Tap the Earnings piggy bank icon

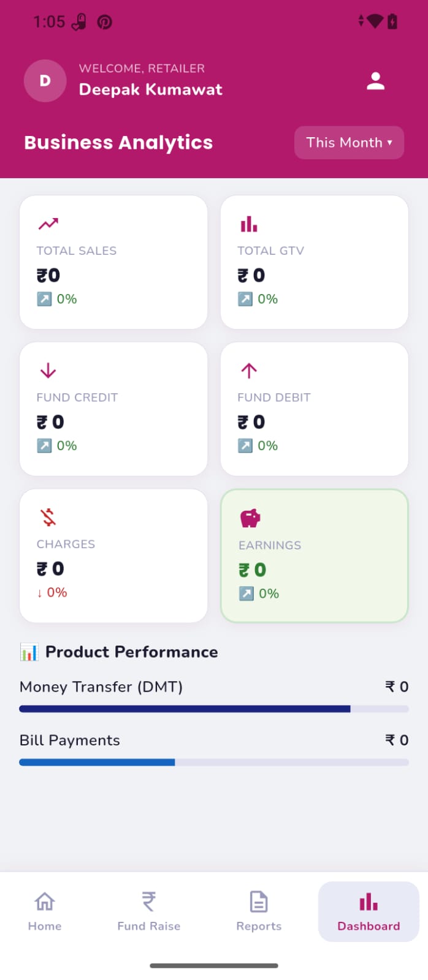click(x=250, y=518)
